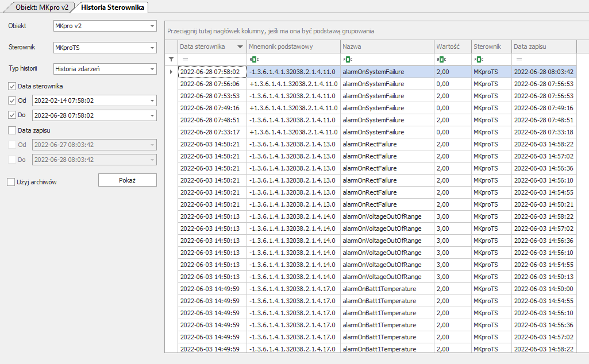
Task: Select Data zapisu cell 2022-06-03 14:50:21
Action: (544, 204)
